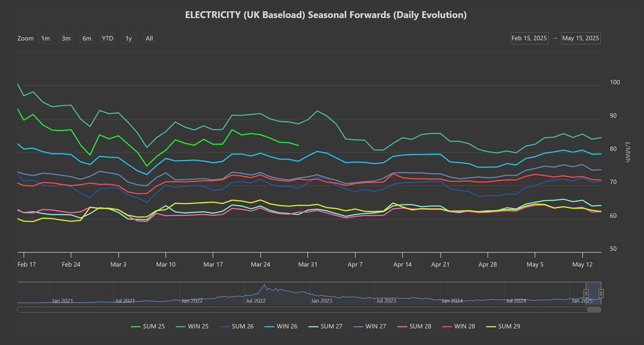The image size is (644, 345).
Task: Click the Mar 31 x-axis label
Action: click(x=308, y=265)
